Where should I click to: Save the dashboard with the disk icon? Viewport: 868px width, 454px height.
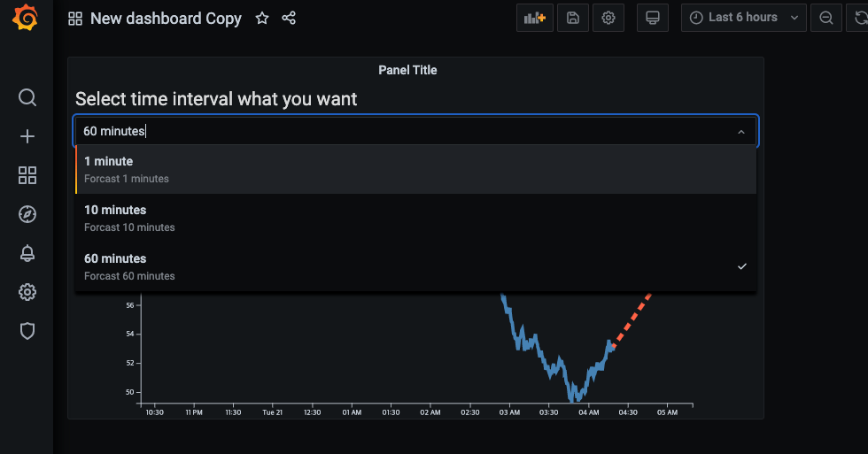point(573,18)
